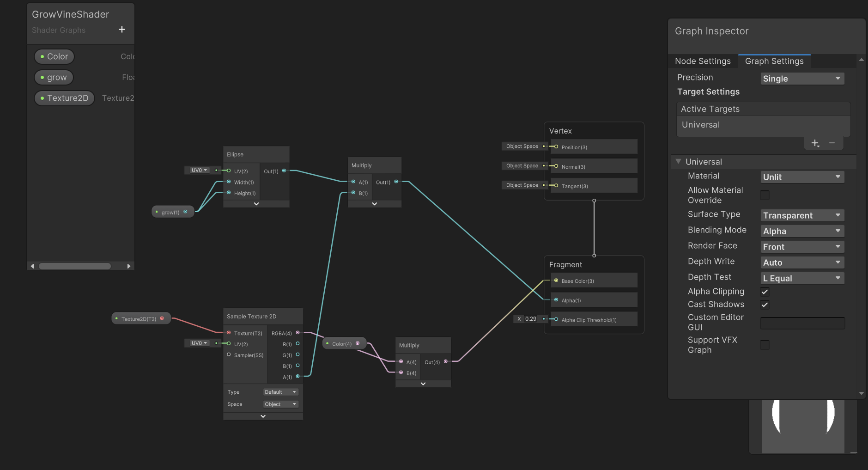Click the Ellipse node Out(1) output port
This screenshot has height=470, width=868.
pos(284,171)
